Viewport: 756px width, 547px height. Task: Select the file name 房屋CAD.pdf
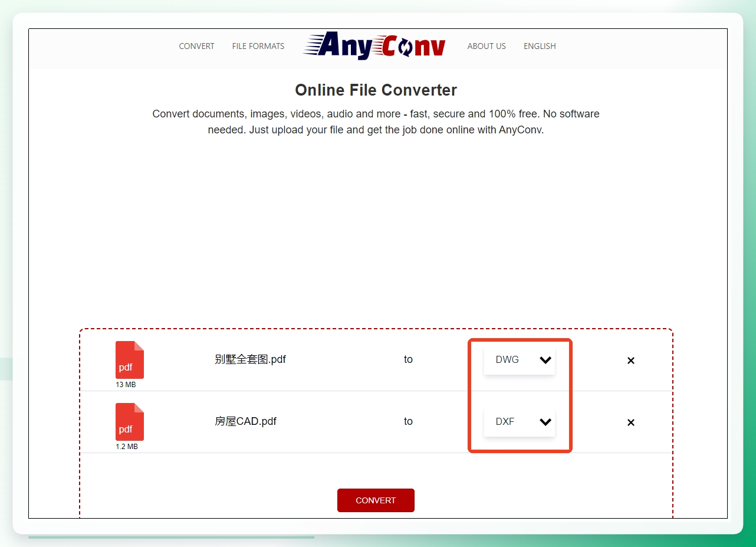point(245,421)
